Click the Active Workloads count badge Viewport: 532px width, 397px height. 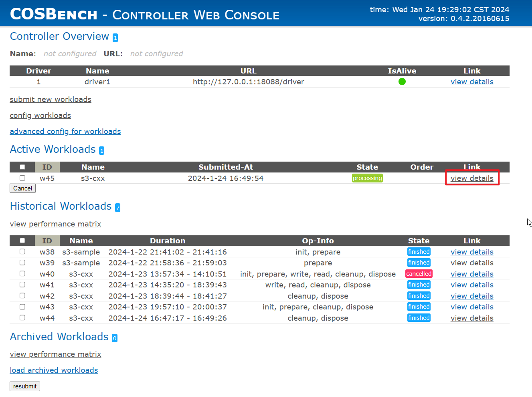tap(102, 151)
